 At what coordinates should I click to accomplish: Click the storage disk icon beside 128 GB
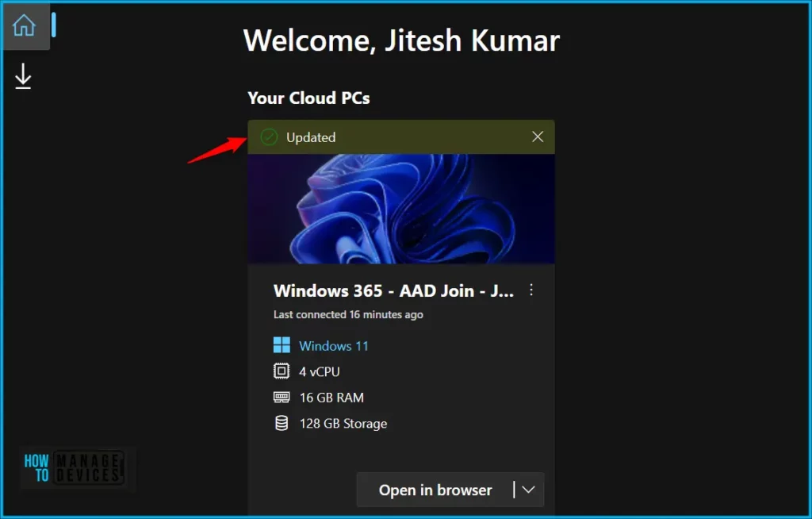coord(282,423)
